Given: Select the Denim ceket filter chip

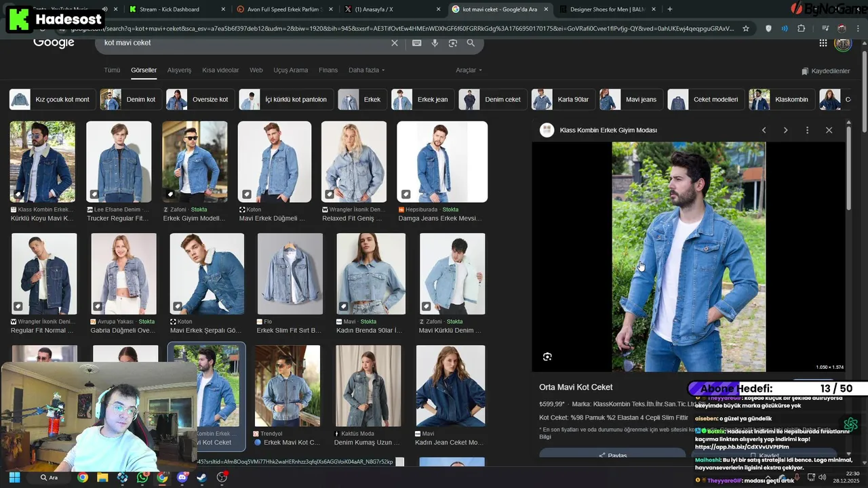Looking at the screenshot, I should coord(494,100).
